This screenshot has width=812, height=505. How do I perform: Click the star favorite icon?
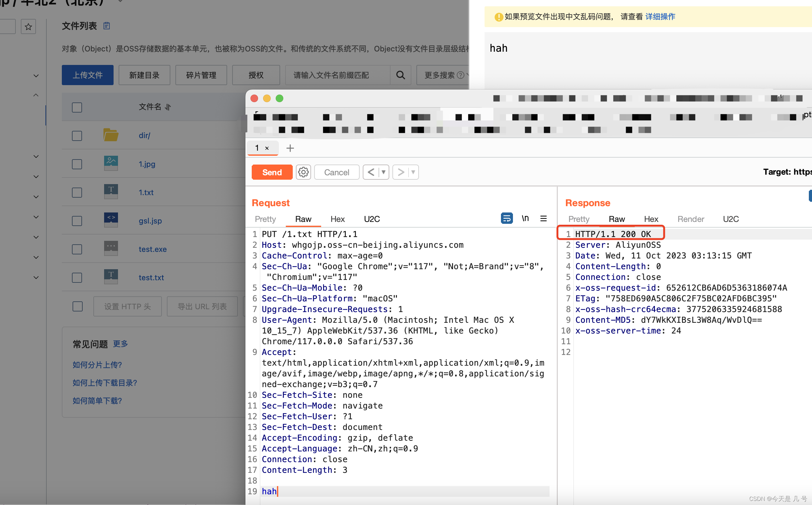click(x=28, y=26)
